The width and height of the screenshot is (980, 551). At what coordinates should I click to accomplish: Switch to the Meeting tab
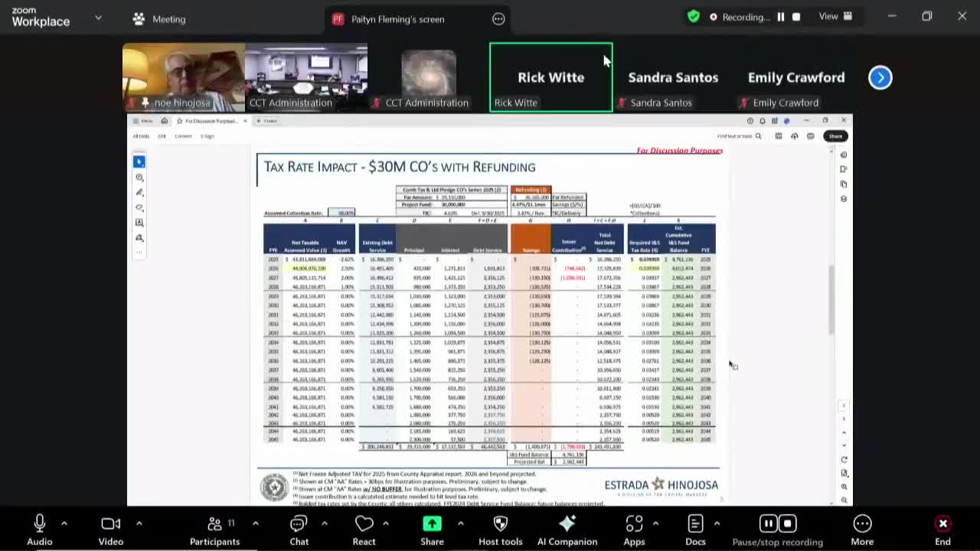pyautogui.click(x=159, y=19)
